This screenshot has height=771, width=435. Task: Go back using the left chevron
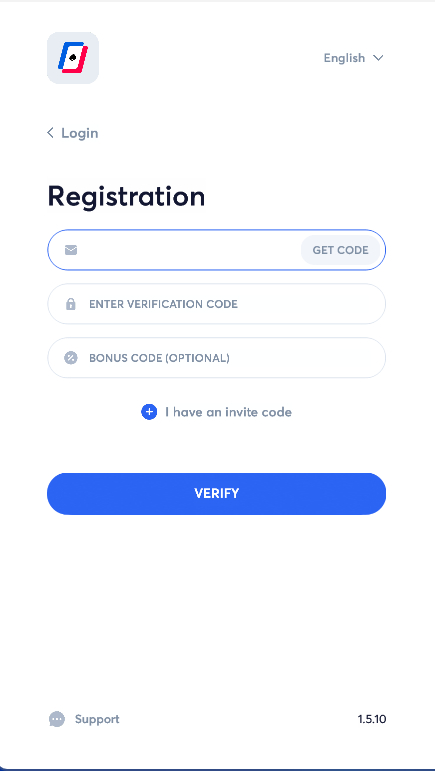point(50,133)
